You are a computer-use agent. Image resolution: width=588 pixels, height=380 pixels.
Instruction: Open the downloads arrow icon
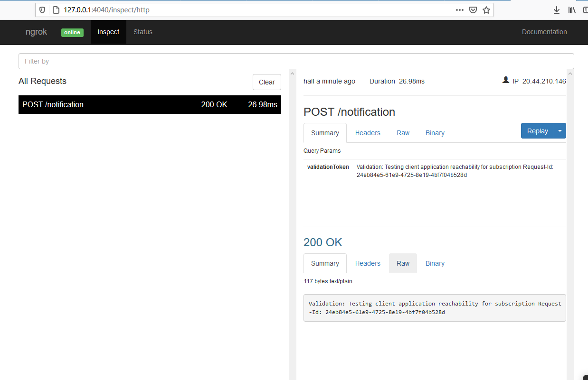[x=557, y=10]
